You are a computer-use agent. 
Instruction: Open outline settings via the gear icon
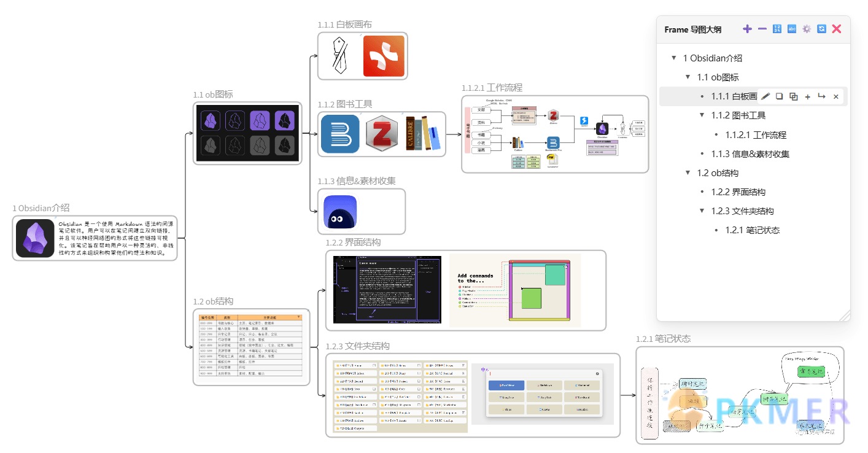click(807, 29)
